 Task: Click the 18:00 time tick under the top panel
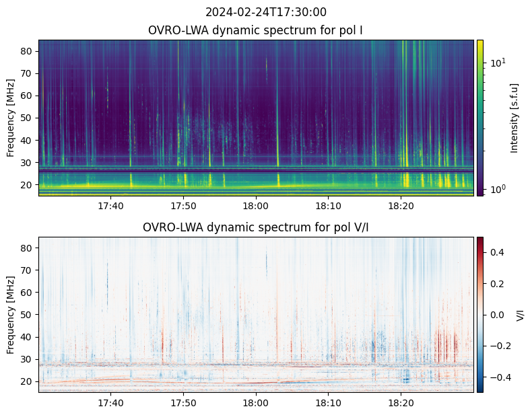coord(255,205)
